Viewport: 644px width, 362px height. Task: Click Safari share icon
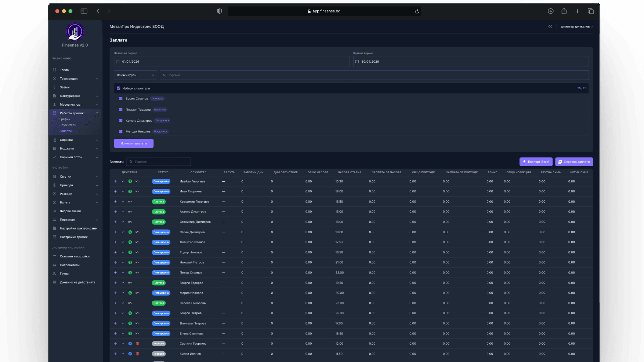click(564, 11)
